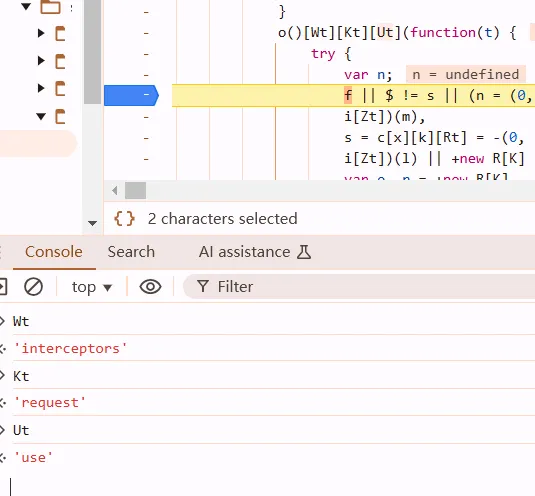The width and height of the screenshot is (535, 496).
Task: Expand the second collapsed tree arrow under the folder
Action: click(x=41, y=61)
